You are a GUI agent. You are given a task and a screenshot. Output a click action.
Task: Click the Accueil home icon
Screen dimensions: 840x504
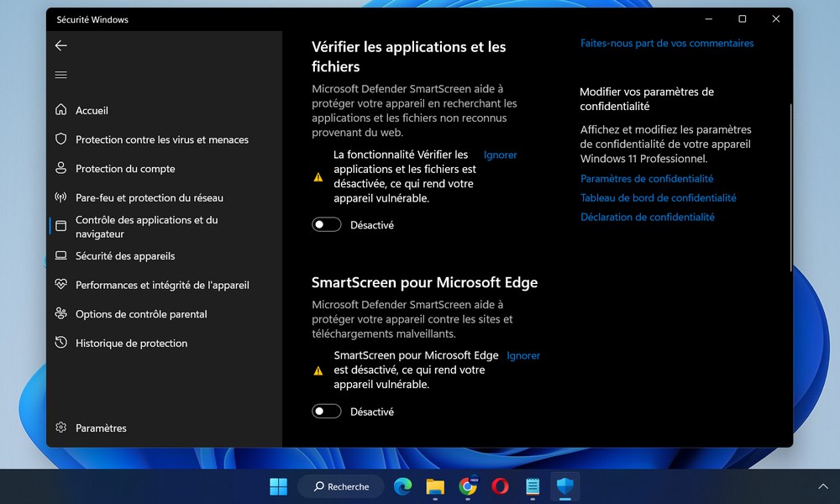[61, 110]
